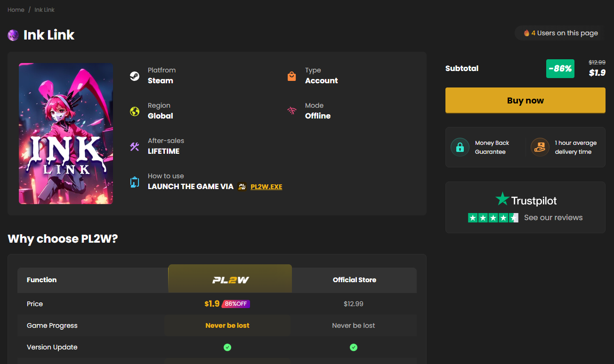The width and height of the screenshot is (614, 364).
Task: Click the Steam platform icon
Action: (x=135, y=76)
